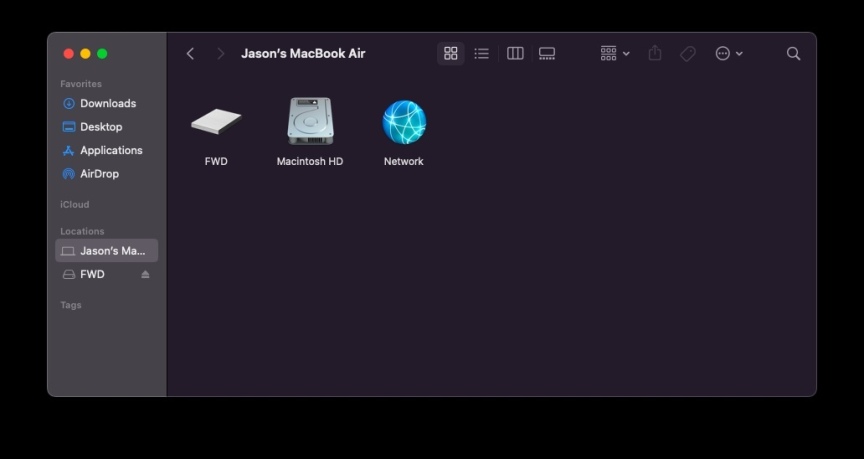Select the FWD external drive icon
864x459 pixels.
pos(216,121)
